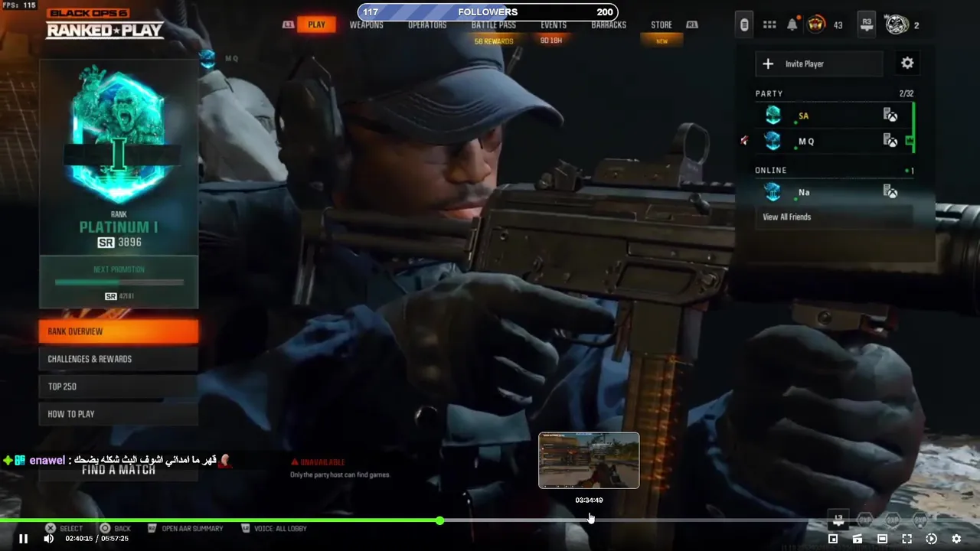
Task: Click the 'SR 3896' rating text
Action: click(119, 243)
